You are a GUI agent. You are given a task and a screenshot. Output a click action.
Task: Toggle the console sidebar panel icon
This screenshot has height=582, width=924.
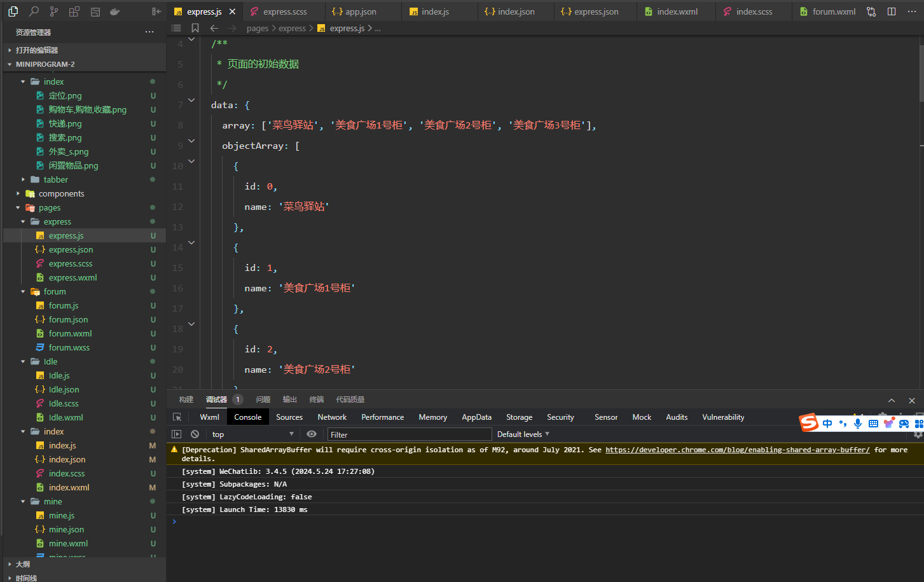click(177, 434)
